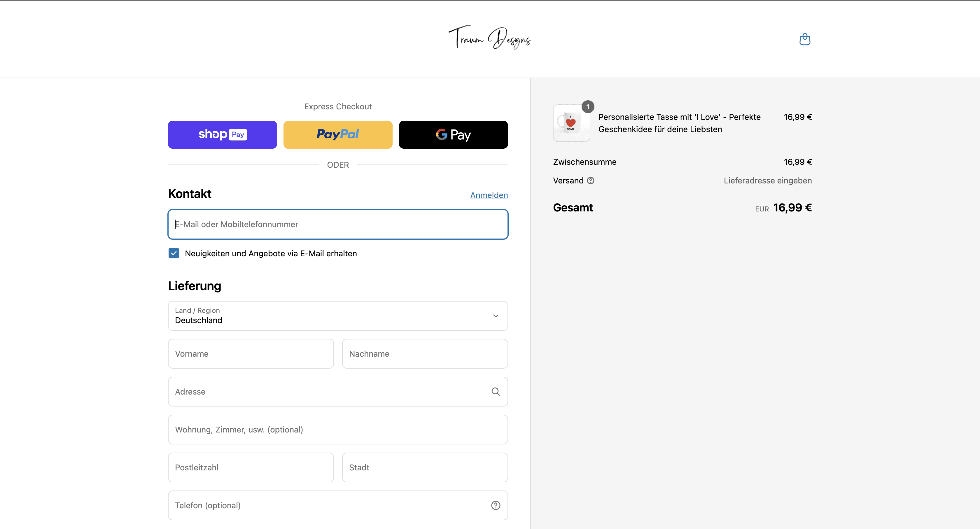Screen dimensions: 980x529
Task: Click the 'ODER' separator text
Action: coord(338,165)
